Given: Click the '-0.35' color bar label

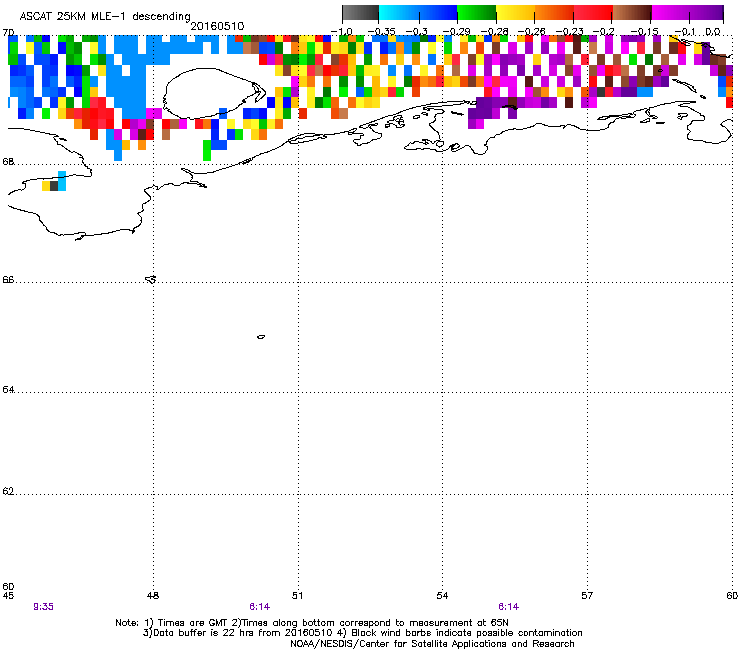Looking at the screenshot, I should [381, 31].
